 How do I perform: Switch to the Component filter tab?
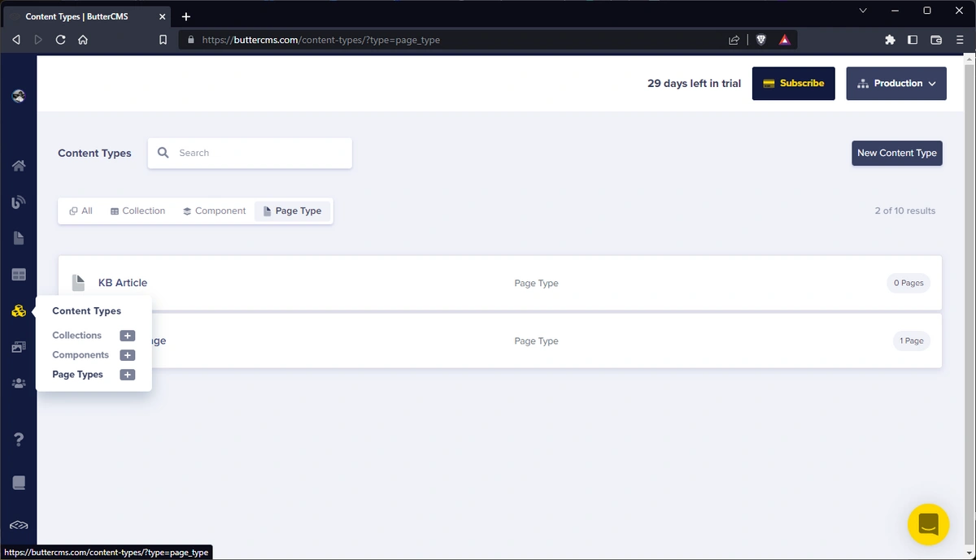point(214,211)
